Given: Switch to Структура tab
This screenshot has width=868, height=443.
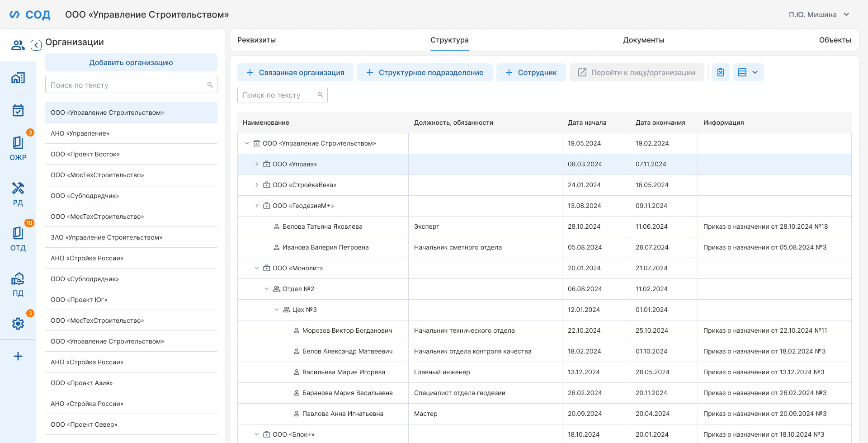Looking at the screenshot, I should pos(449,40).
